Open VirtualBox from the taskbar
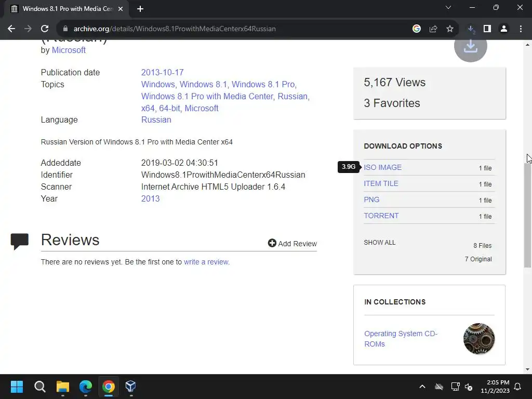Screen dimensions: 532x399 click(130, 387)
